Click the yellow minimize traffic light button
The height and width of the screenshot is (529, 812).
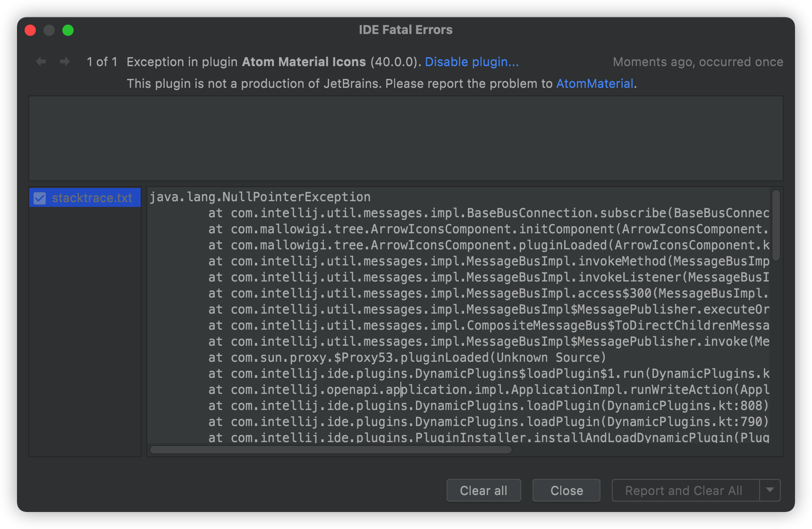tap(49, 30)
